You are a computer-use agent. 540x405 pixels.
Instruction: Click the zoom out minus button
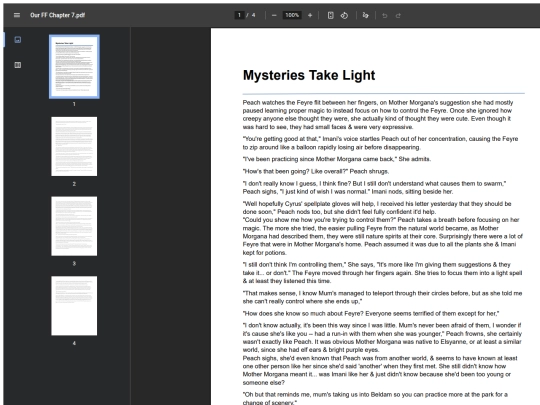pos(274,15)
